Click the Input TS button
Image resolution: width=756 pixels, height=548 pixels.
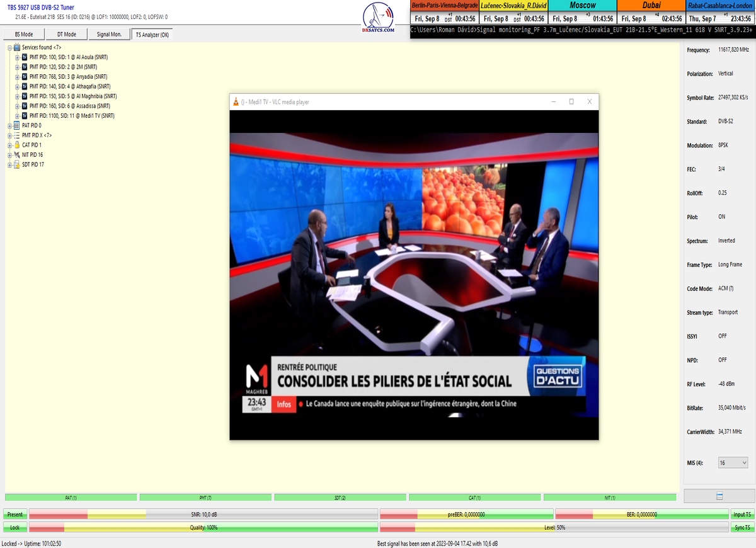(742, 515)
